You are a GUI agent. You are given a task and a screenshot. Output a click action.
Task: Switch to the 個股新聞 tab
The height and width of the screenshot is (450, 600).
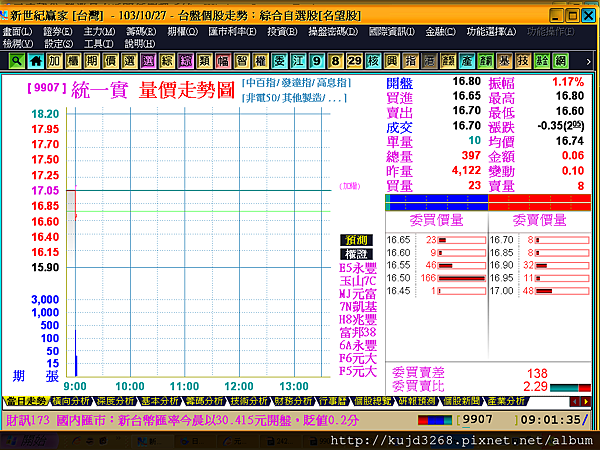[x=461, y=401]
